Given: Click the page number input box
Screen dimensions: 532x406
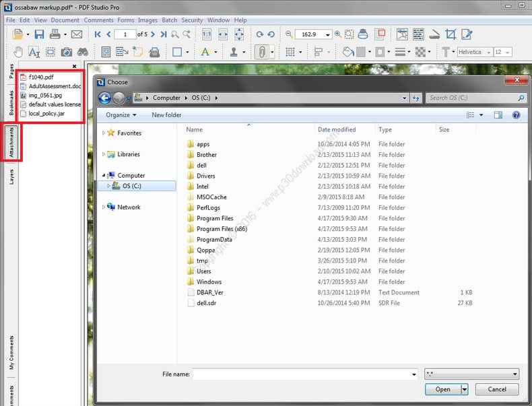Looking at the screenshot, I should (125, 34).
